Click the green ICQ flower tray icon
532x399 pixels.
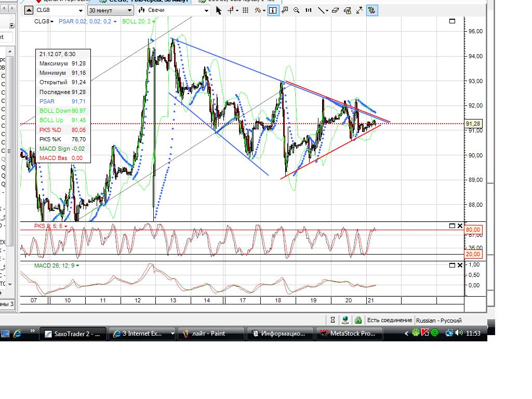415,333
